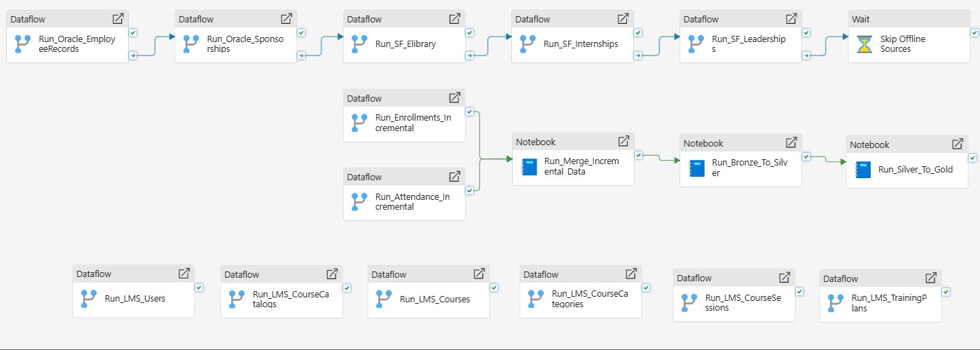Select the Run_LMS_CourseSessions activity name
Viewport: 980px width, 350px height.
[743, 302]
